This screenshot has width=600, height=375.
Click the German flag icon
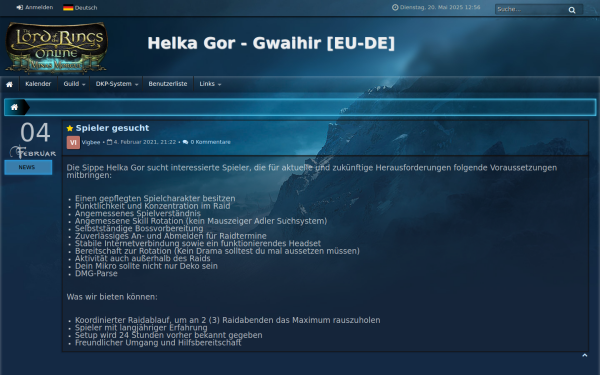[x=68, y=8]
